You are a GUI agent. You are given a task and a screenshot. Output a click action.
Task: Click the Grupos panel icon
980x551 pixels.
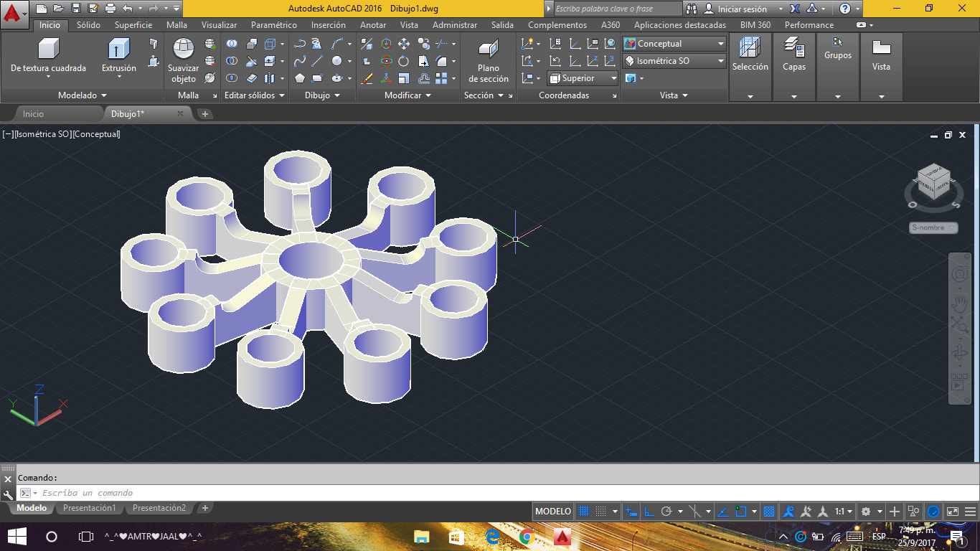tap(837, 42)
